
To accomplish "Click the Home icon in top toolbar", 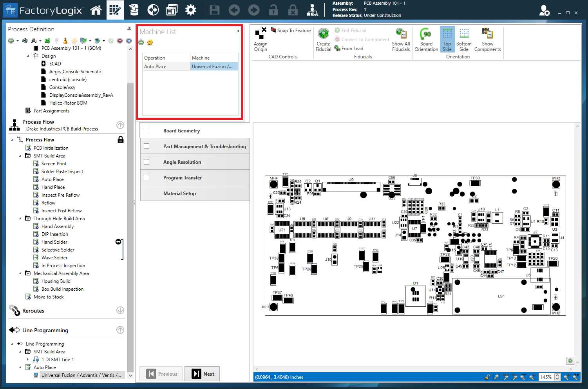I will pyautogui.click(x=96, y=10).
